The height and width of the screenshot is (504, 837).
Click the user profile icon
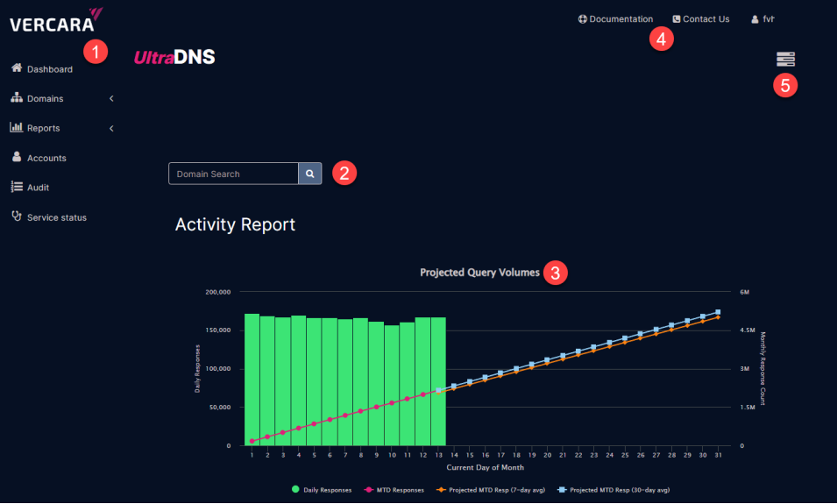point(755,19)
